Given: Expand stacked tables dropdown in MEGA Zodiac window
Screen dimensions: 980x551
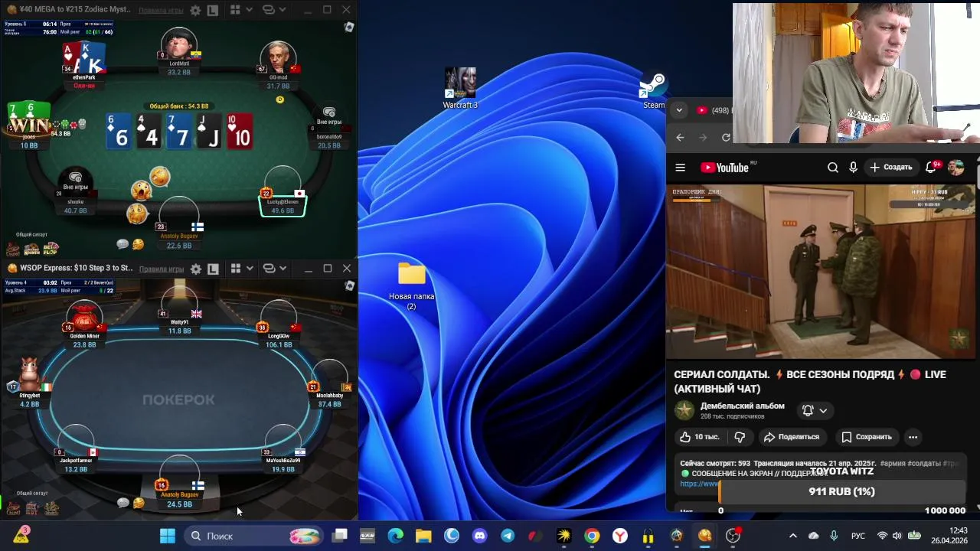Looking at the screenshot, I should [x=283, y=11].
